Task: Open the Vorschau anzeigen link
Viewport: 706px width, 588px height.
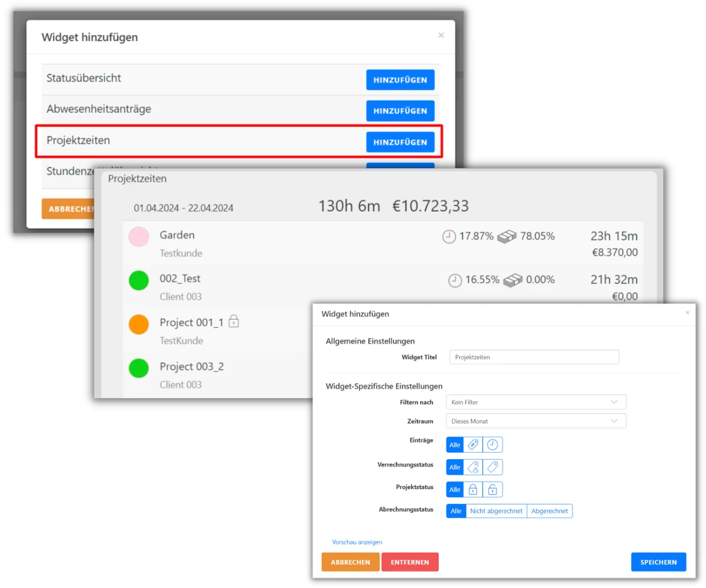Action: [357, 542]
